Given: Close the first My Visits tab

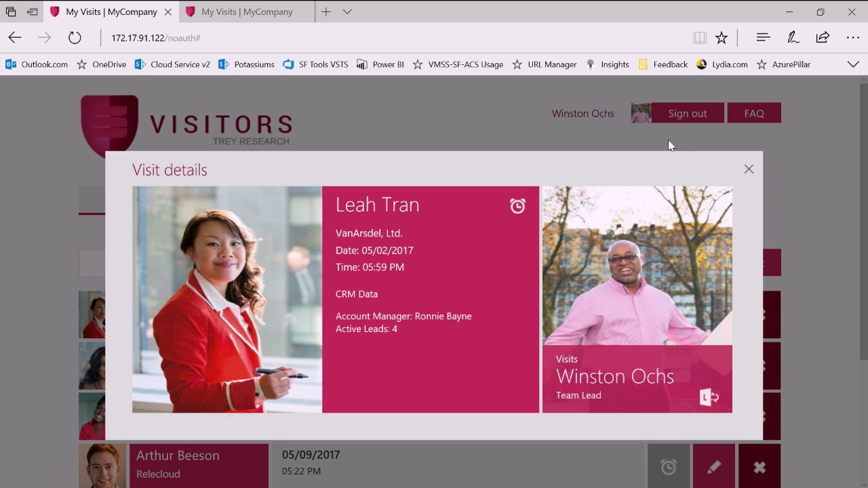Looking at the screenshot, I should coord(167,12).
